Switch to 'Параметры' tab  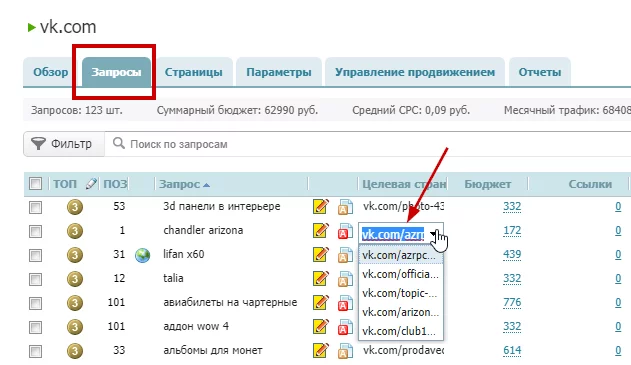click(279, 72)
